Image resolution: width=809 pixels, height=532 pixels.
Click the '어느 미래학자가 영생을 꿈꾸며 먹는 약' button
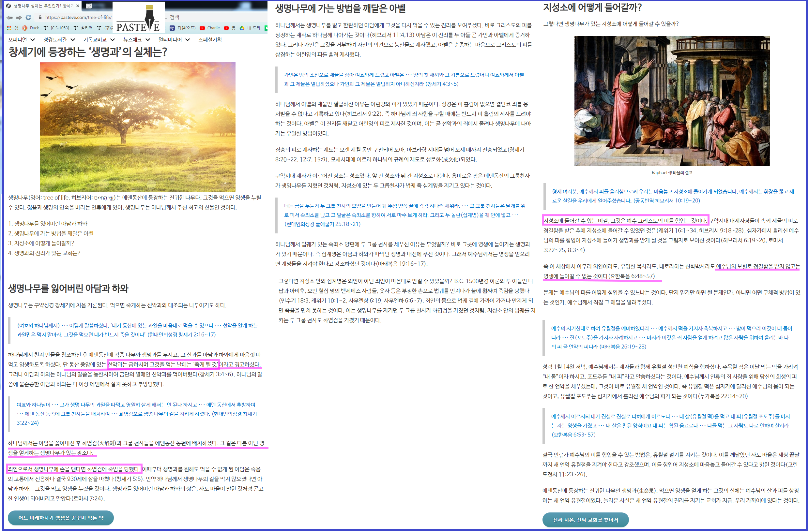[x=61, y=518]
